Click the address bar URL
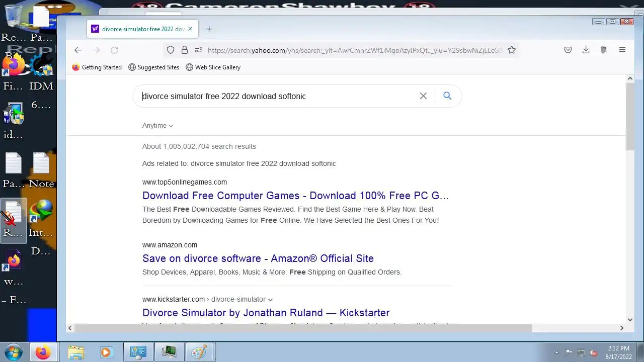This screenshot has height=362, width=644. tap(354, 50)
